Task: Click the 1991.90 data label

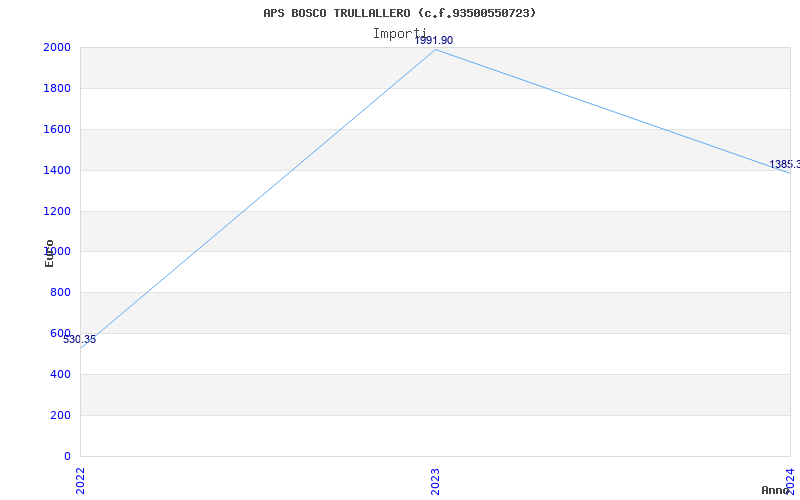Action: 434,41
